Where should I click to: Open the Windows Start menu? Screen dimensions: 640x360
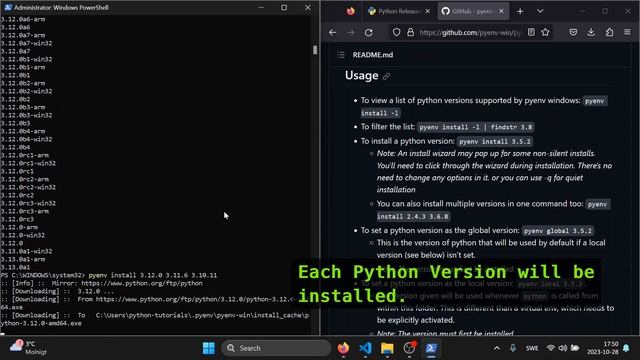(209, 348)
